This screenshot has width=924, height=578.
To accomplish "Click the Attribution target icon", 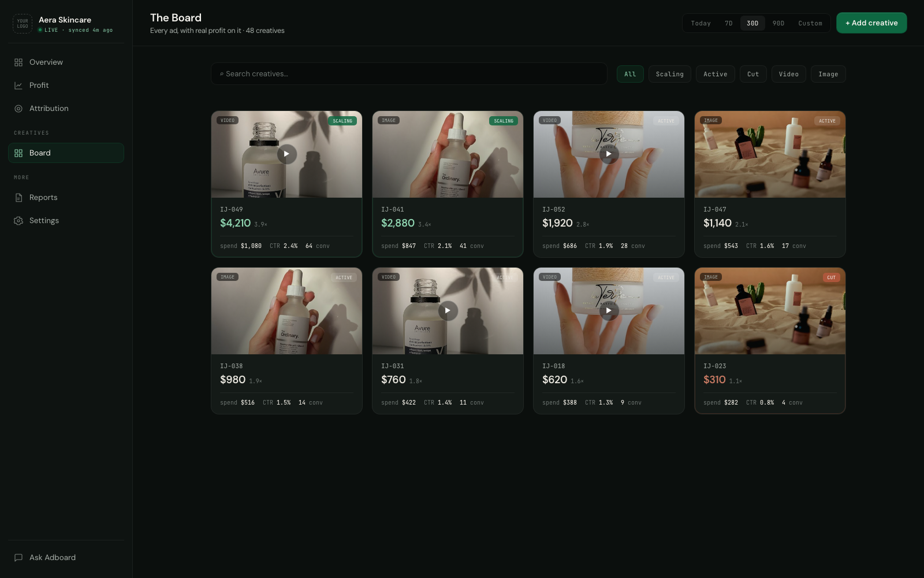I will pyautogui.click(x=18, y=109).
